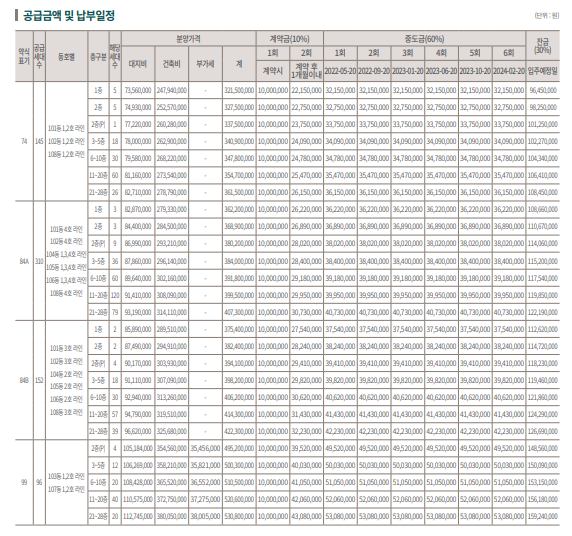Select the '분양가격' column group header

[x=189, y=39]
